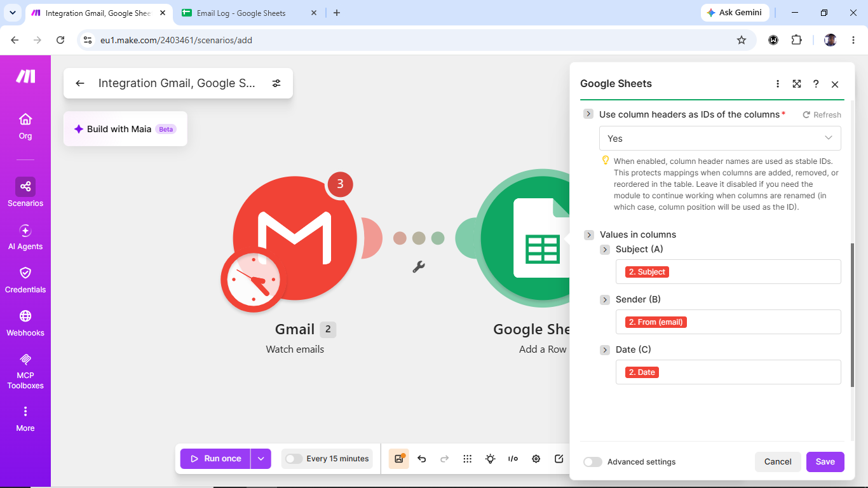The width and height of the screenshot is (868, 488).
Task: Click Build with Maia button
Action: [x=125, y=129]
